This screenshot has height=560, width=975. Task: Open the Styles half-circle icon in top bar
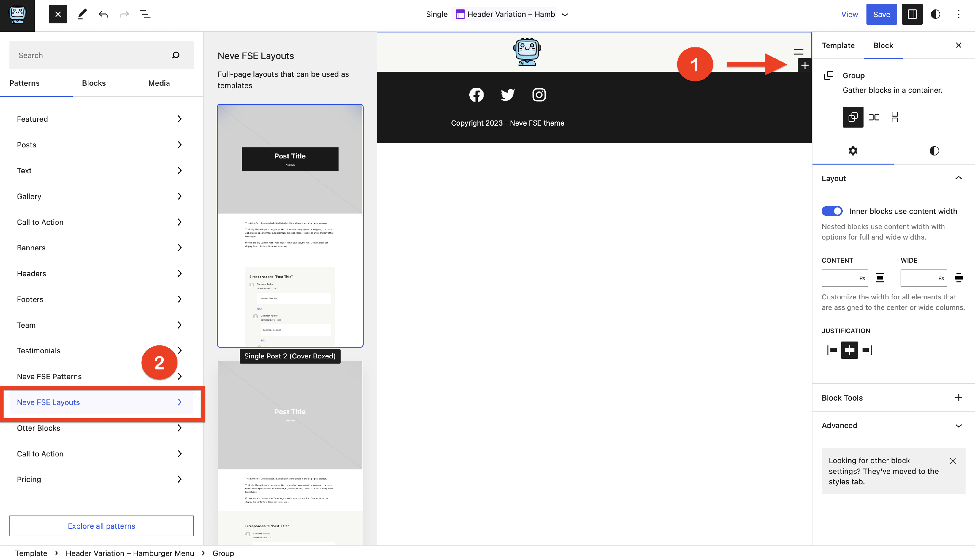935,15
